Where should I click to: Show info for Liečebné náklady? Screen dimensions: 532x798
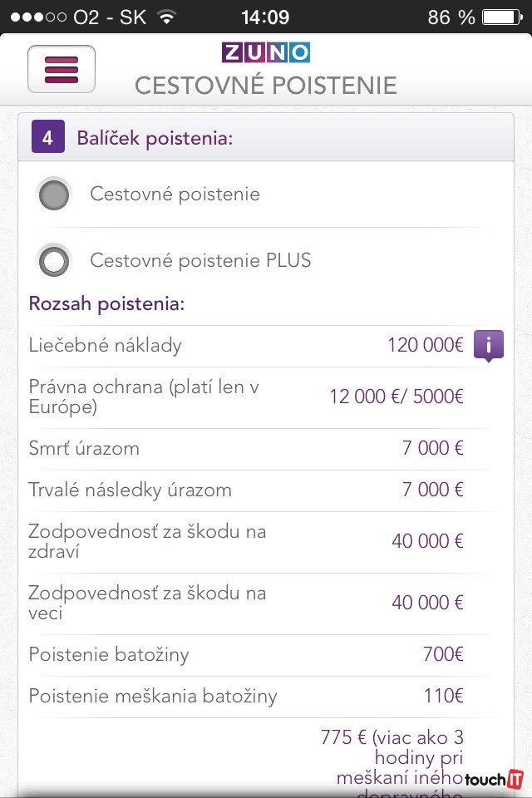[x=489, y=344]
